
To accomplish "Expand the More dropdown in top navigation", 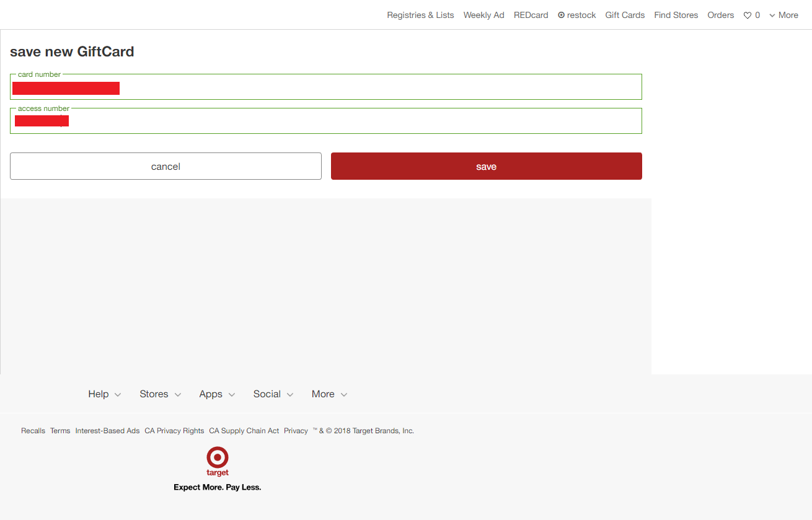I will [x=783, y=15].
